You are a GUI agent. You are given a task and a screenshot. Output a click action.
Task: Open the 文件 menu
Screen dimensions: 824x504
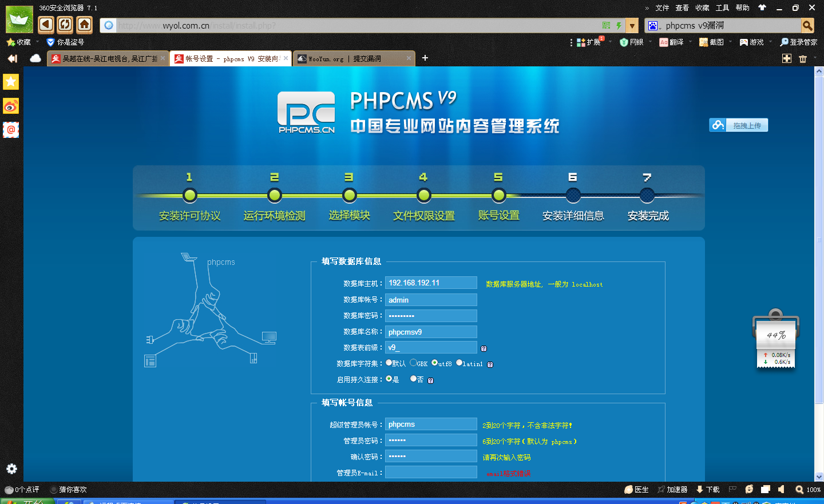coord(662,8)
